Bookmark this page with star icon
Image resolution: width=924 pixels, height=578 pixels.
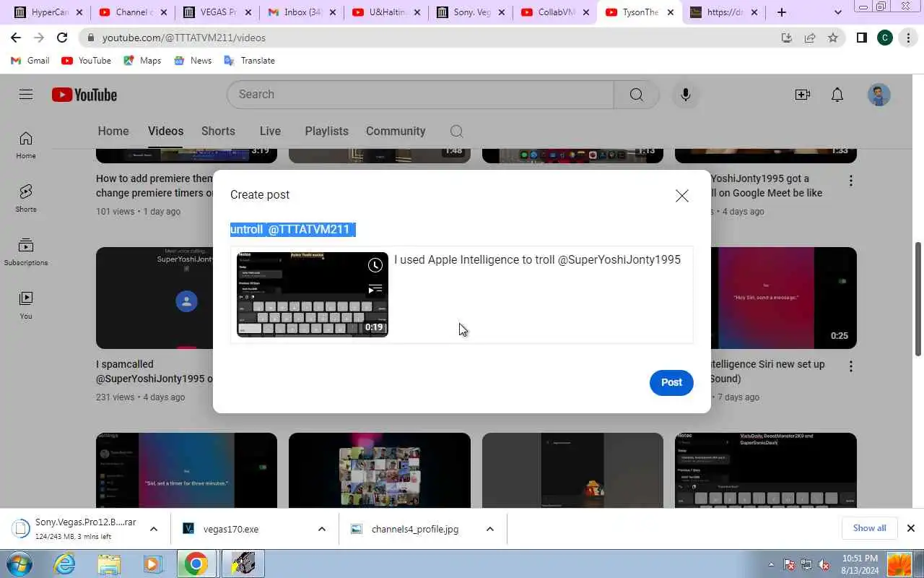833,38
